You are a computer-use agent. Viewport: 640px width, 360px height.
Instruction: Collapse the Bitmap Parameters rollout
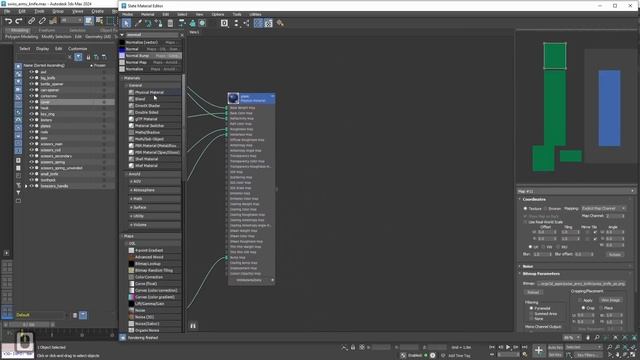tap(541, 274)
